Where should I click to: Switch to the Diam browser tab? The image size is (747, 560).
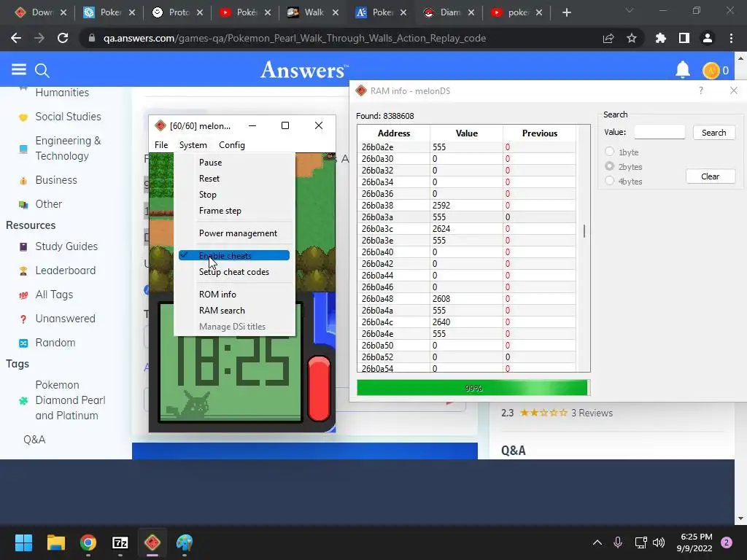(449, 12)
